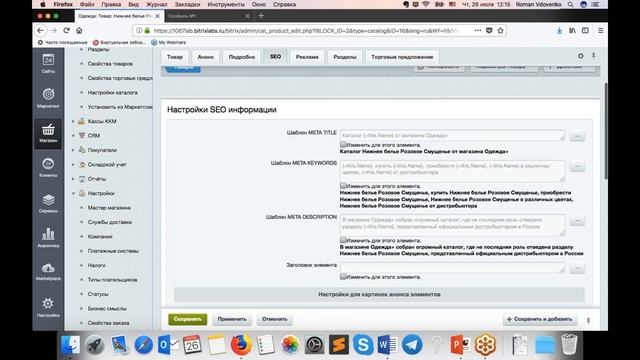Switch to the Разделы tab
Screen dimensions: 640x360
pos(345,57)
